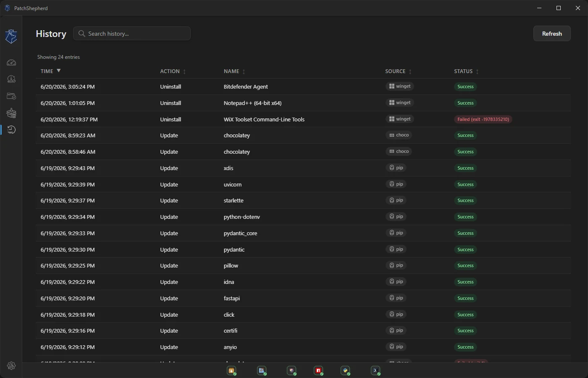Open the Dashboard gauge icon in sidebar

coord(11,63)
